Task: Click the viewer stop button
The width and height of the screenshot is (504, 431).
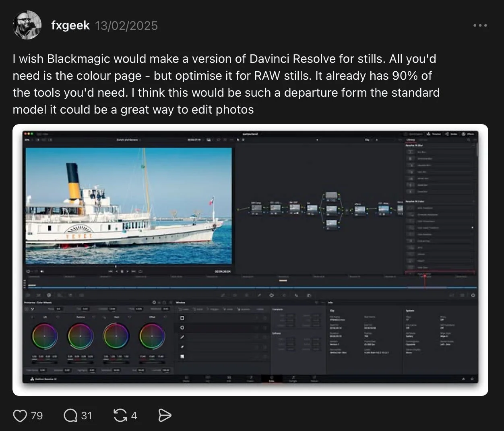Action: (122, 271)
